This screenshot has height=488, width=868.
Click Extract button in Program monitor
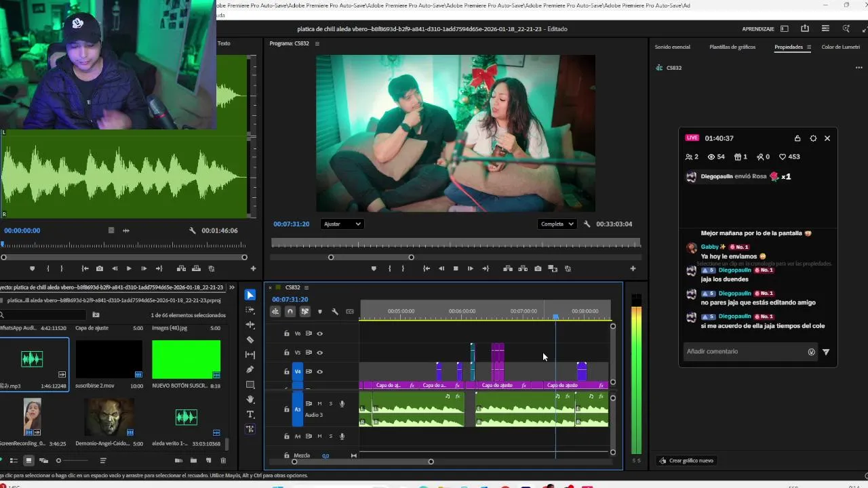pyautogui.click(x=523, y=268)
